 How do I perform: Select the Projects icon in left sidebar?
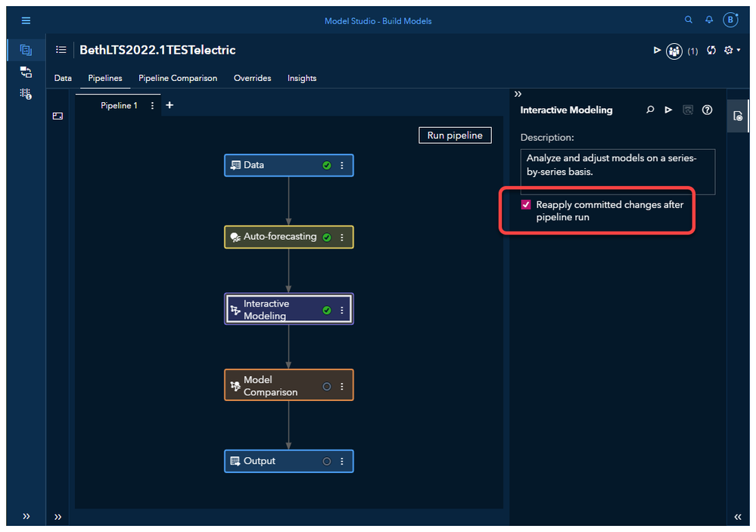[x=26, y=50]
